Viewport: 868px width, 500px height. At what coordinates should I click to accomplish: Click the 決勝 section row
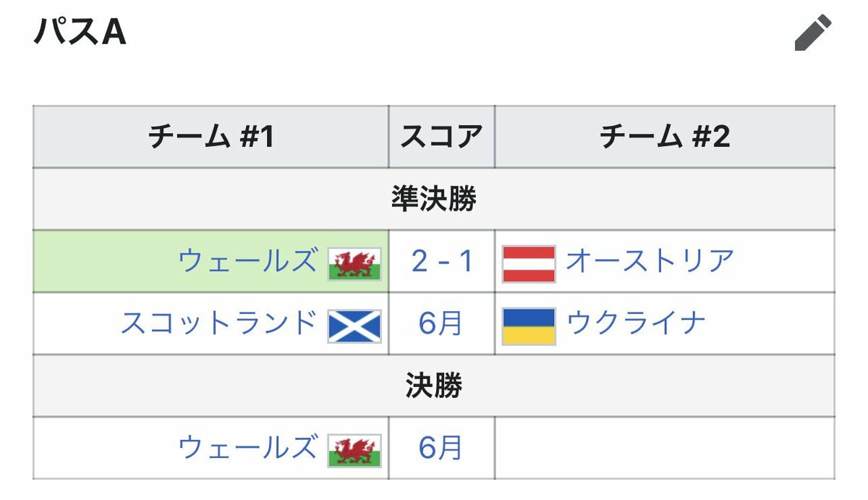click(434, 386)
